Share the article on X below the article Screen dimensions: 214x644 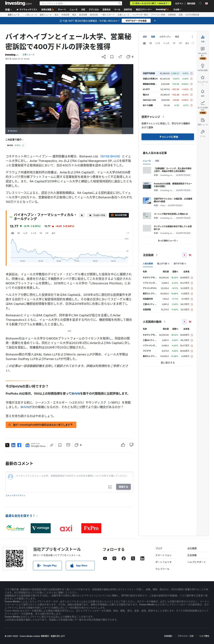click(x=7, y=445)
